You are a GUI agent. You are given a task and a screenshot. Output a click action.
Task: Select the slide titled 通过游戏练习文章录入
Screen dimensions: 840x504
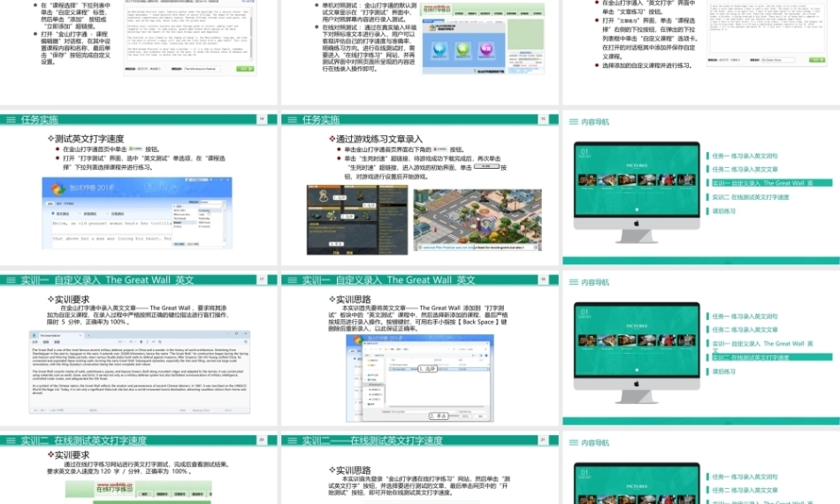420,188
